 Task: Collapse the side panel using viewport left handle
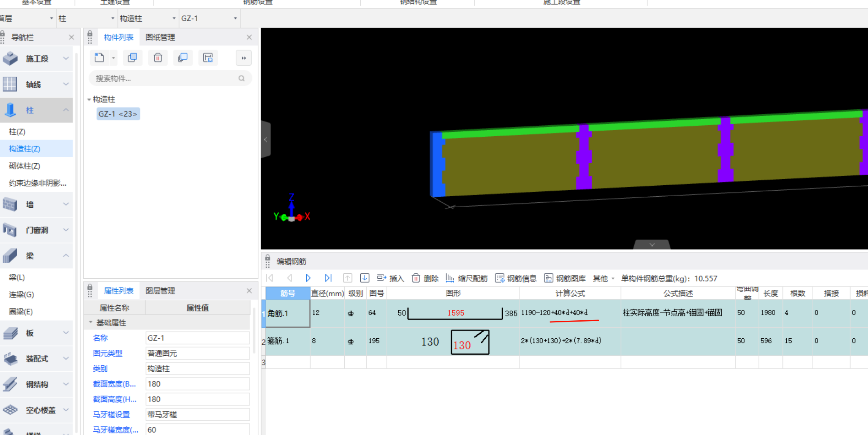coord(266,140)
